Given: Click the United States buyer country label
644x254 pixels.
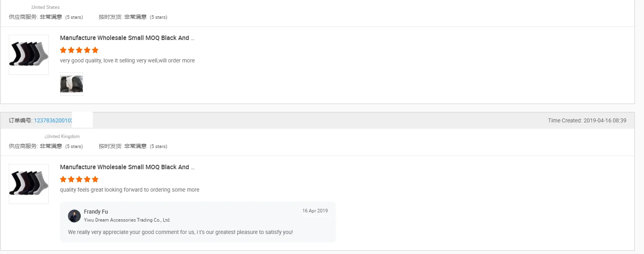Looking at the screenshot, I should pos(45,7).
